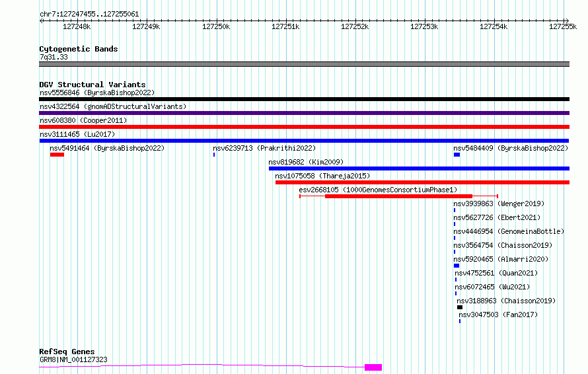Click the nsv5920465 small blue bar
Viewport: 588px width, 374px height.
coord(457,266)
